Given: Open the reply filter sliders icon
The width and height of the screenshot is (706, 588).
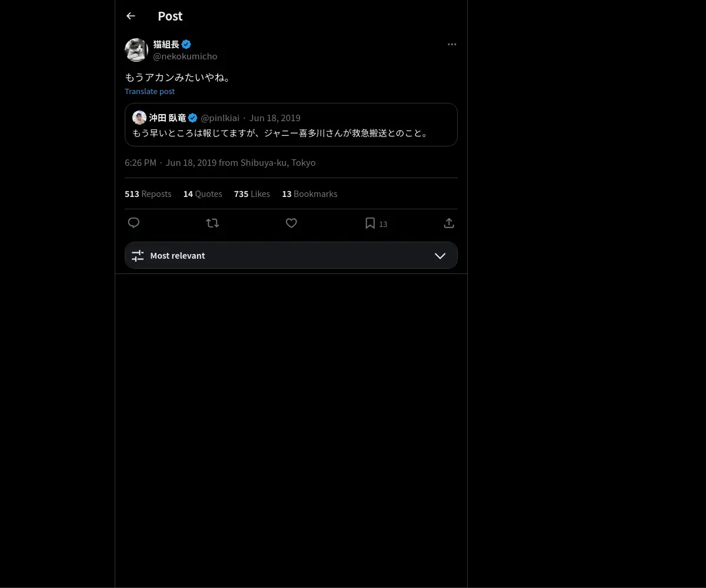Looking at the screenshot, I should [138, 255].
